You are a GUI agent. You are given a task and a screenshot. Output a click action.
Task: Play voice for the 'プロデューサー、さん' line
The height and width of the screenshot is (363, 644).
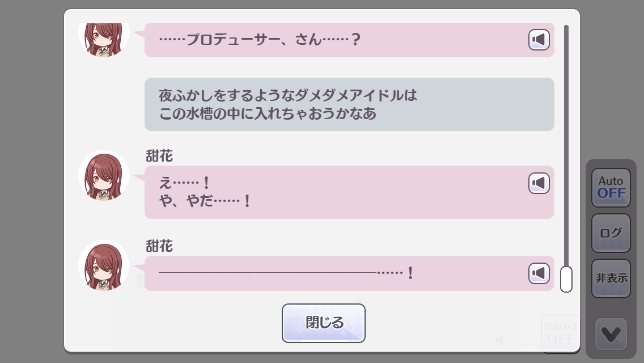pos(539,40)
